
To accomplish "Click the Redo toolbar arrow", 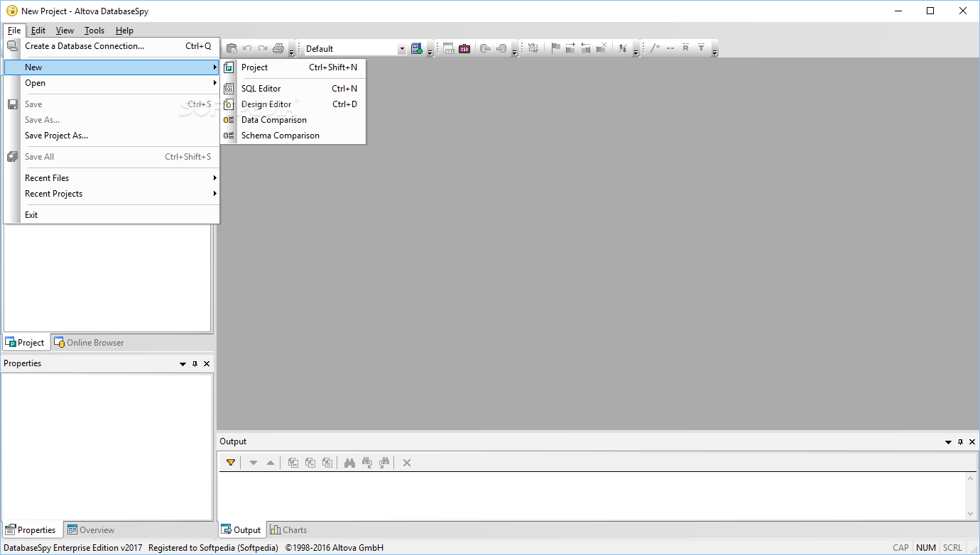I will [263, 48].
